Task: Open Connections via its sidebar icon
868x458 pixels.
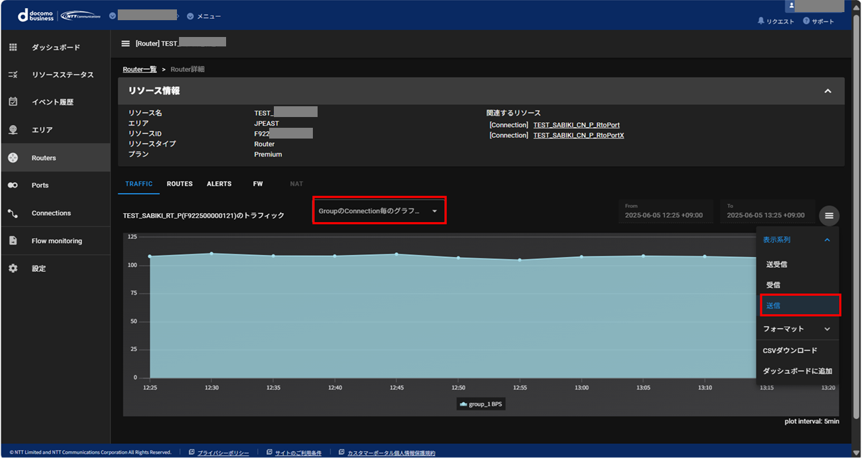Action: [x=13, y=213]
